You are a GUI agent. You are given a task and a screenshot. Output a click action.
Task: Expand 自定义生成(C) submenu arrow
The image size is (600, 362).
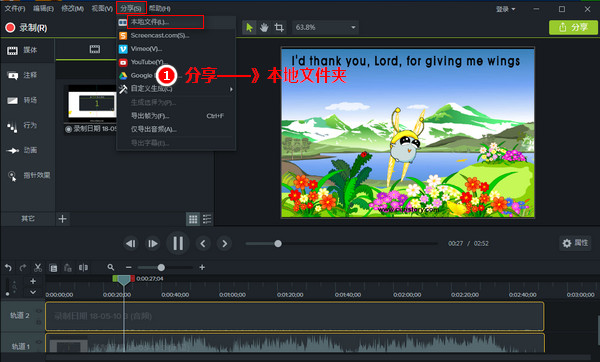(x=231, y=89)
